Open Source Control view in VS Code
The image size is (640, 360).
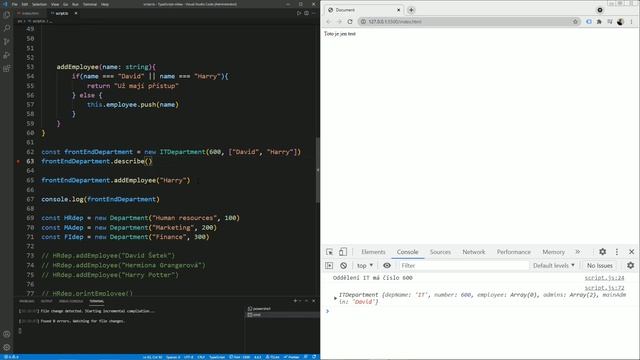tap(7, 42)
